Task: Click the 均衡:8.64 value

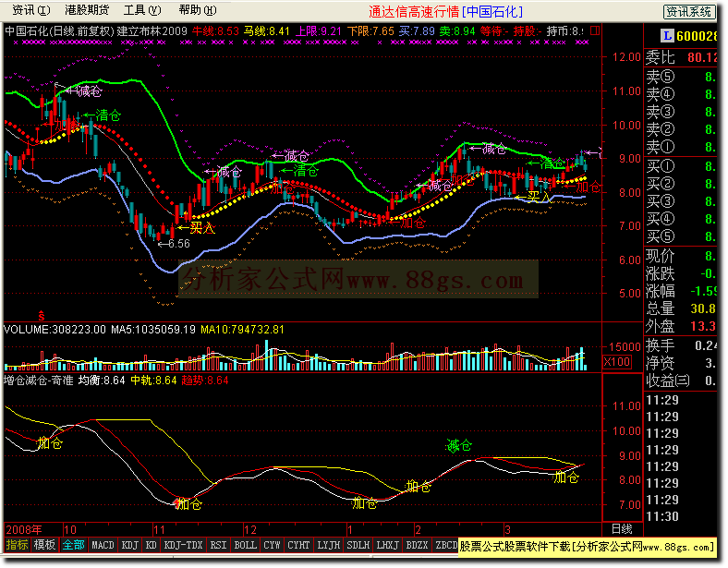Action: point(102,381)
